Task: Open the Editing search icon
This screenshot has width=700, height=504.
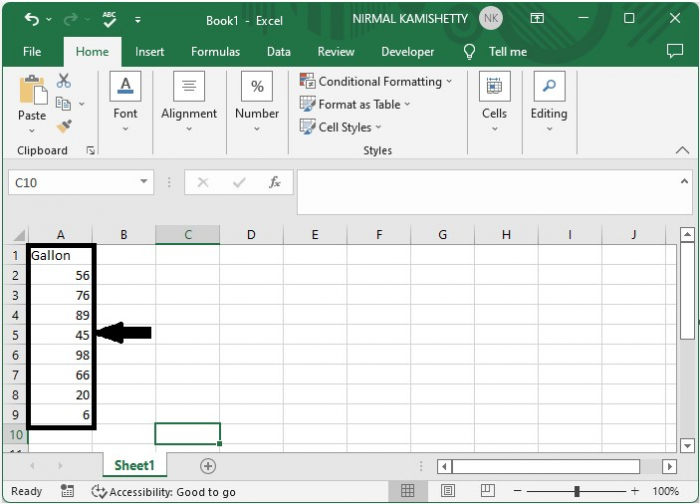Action: [548, 87]
